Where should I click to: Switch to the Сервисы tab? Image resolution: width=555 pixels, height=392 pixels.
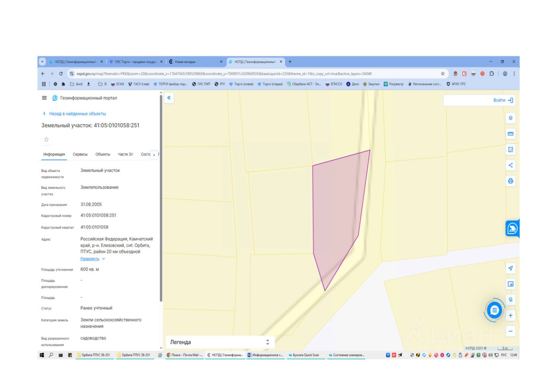(x=80, y=154)
